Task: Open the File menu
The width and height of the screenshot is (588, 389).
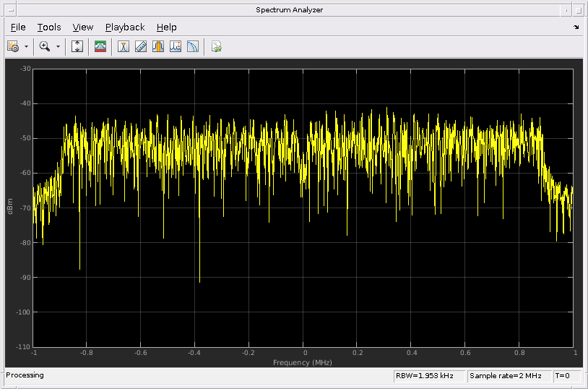Action: (18, 27)
